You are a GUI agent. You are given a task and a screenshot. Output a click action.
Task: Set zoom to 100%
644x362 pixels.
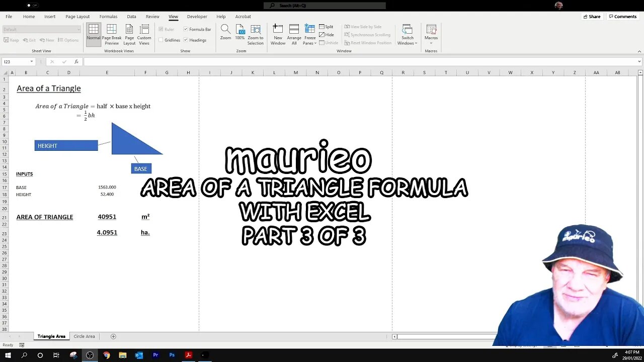pos(240,33)
